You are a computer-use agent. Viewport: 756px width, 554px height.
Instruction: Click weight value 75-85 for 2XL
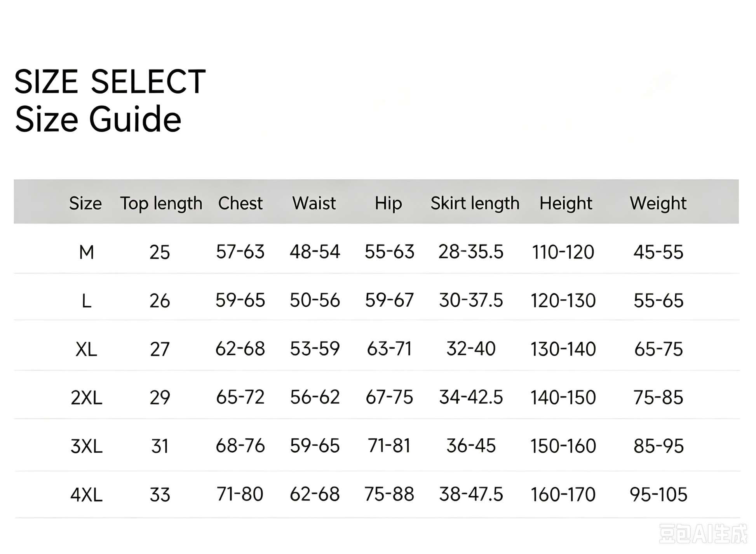click(658, 398)
